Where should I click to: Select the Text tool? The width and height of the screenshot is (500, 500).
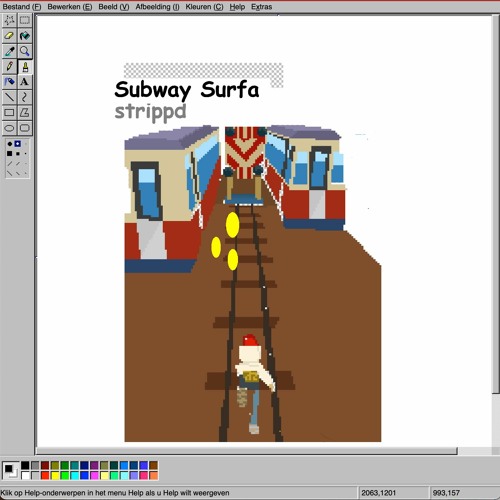pyautogui.click(x=25, y=82)
